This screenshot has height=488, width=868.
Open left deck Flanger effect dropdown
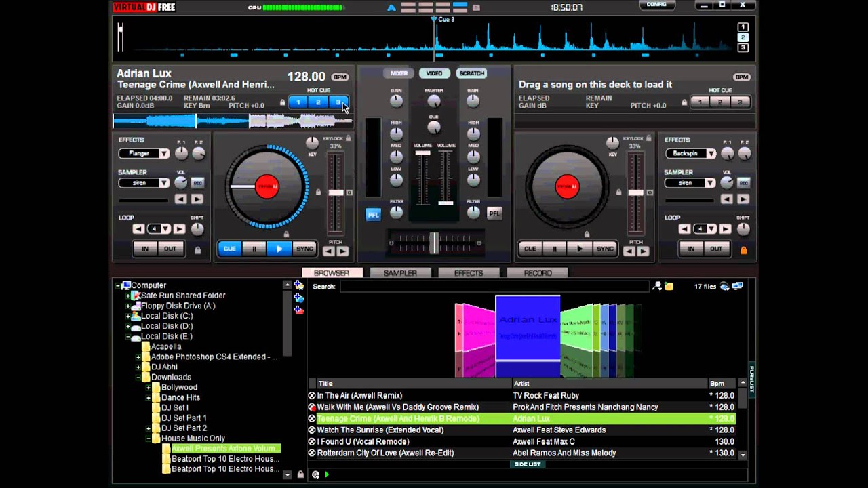164,154
